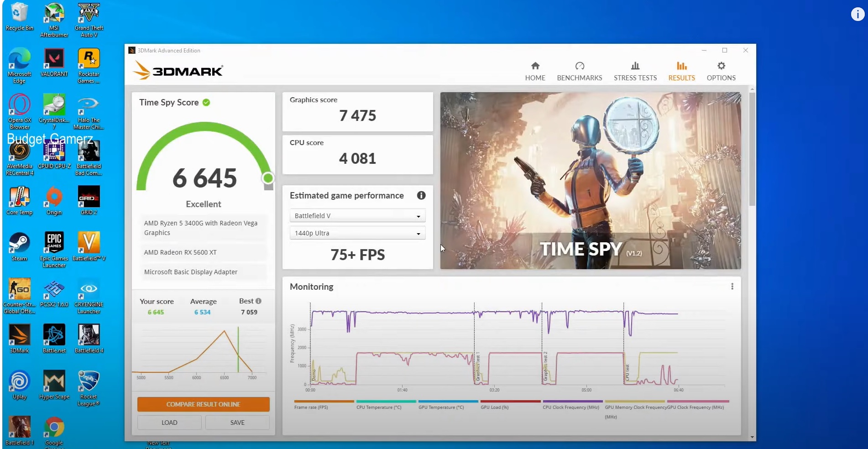Go to the HOME tab

pyautogui.click(x=535, y=72)
